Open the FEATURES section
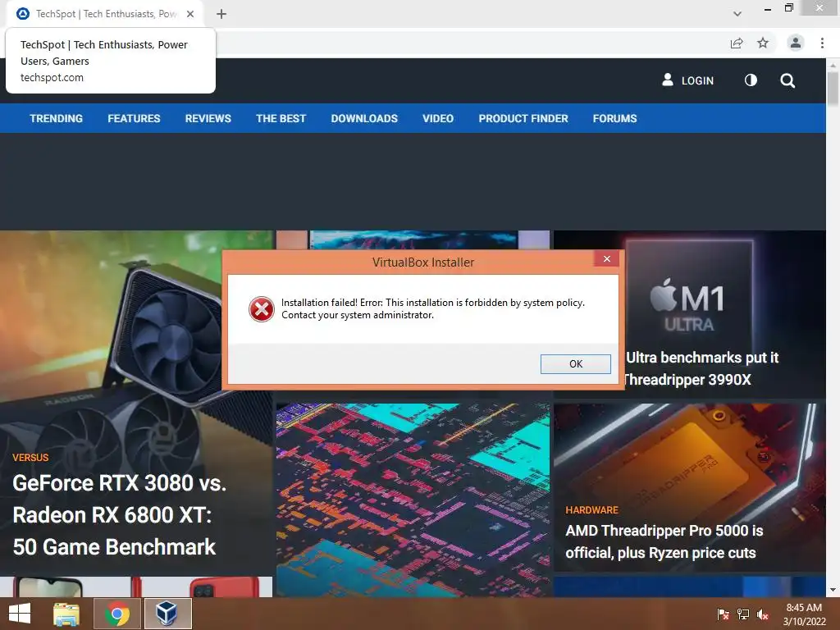Screen dimensions: 840x630 click(x=134, y=118)
